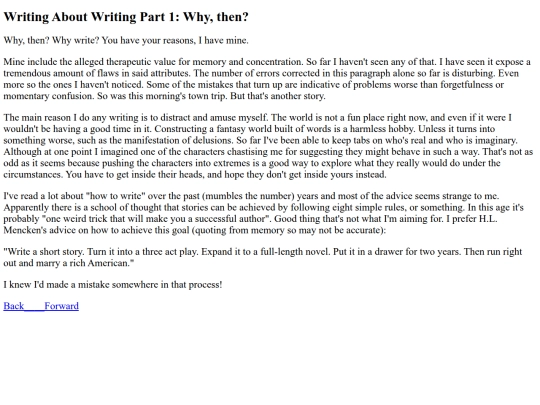This screenshot has height=405, width=540.
Task: Click the paragraph starting 'I've read a lot about'
Action: (x=263, y=213)
